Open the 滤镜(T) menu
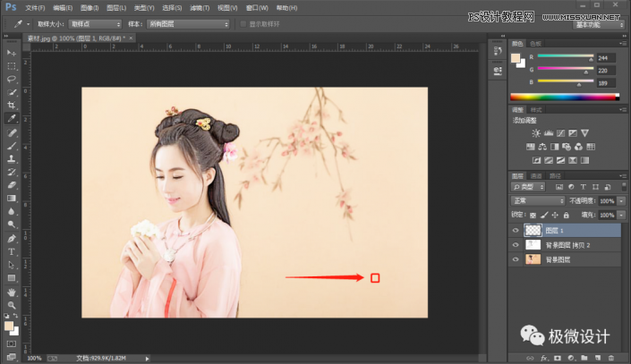Image resolution: width=631 pixels, height=364 pixels. [x=199, y=7]
